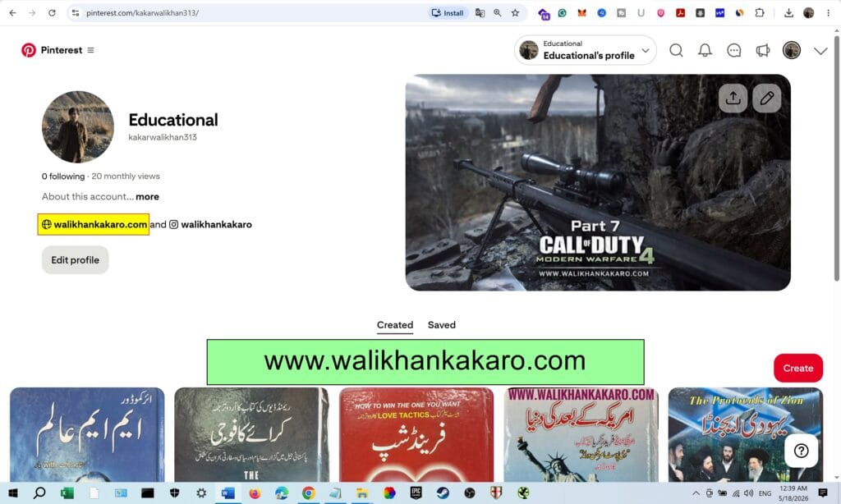The image size is (841, 504).
Task: Switch to the Saved tab
Action: [441, 325]
